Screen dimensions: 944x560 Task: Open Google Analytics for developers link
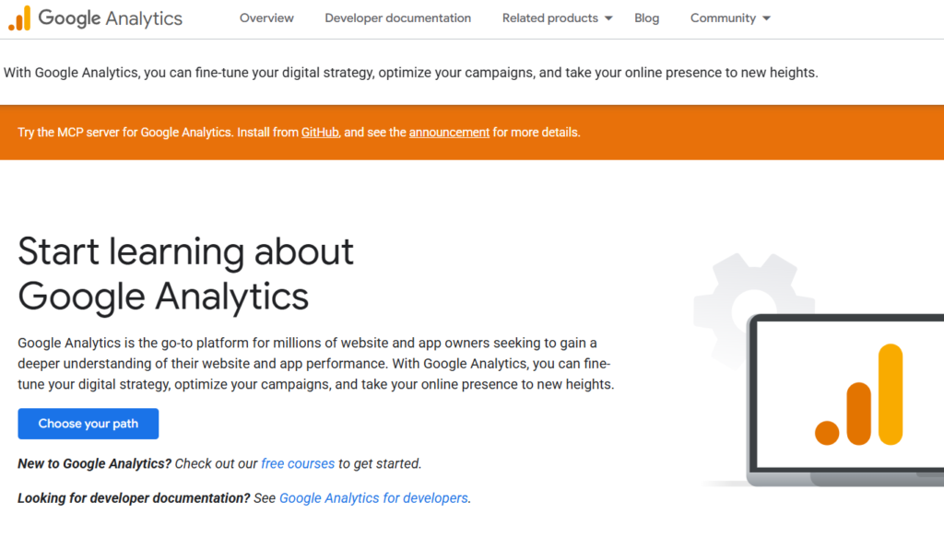pyautogui.click(x=373, y=498)
